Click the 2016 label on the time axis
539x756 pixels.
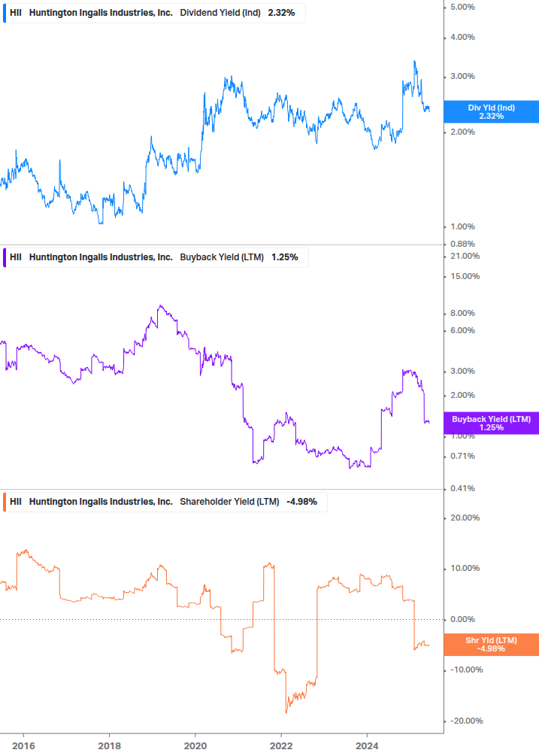pos(23,746)
